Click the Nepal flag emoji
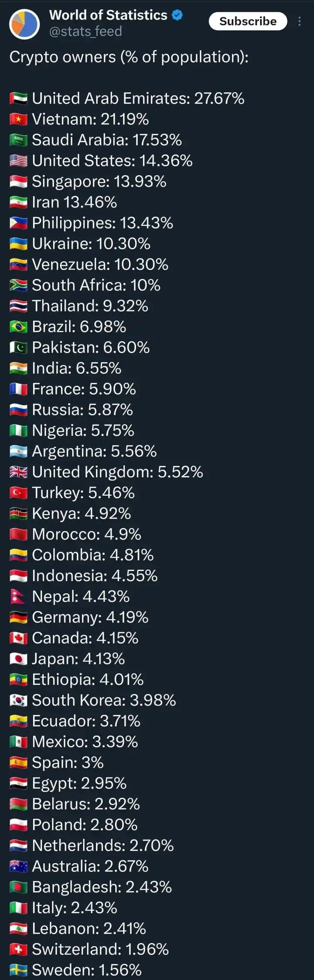 point(17,597)
